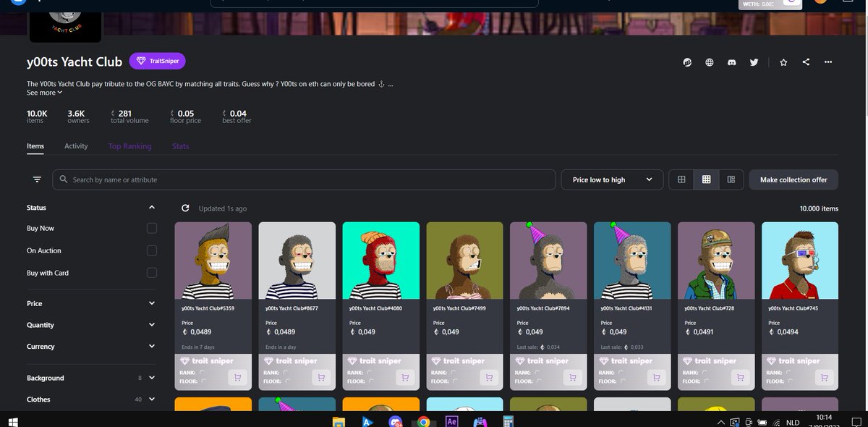868x427 pixels.
Task: Open Windows Start menu
Action: [13, 420]
